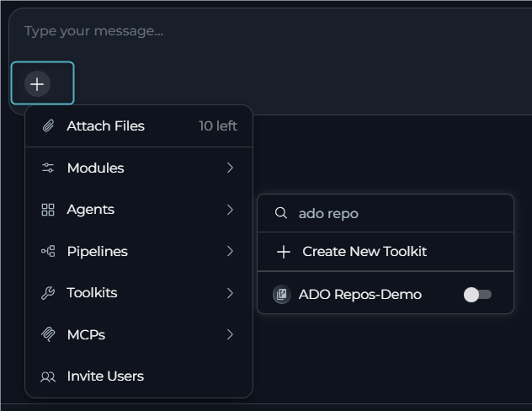Open the Pipelines menu entry

click(139, 251)
